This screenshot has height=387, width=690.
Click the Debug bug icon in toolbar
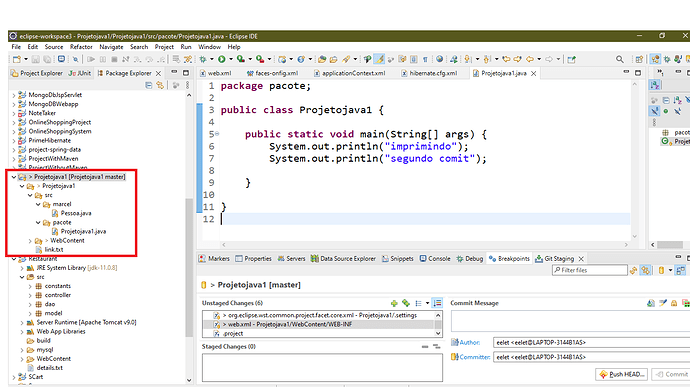pyautogui.click(x=203, y=59)
